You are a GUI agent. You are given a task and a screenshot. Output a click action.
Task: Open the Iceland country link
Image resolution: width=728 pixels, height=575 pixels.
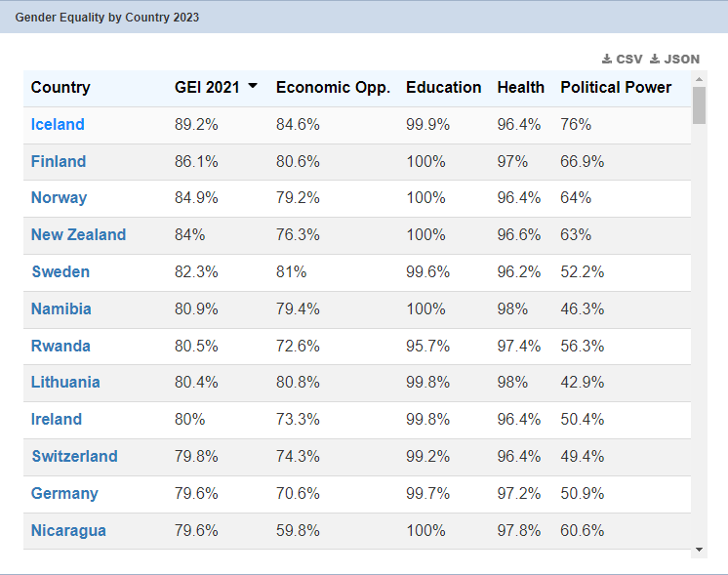coord(58,124)
